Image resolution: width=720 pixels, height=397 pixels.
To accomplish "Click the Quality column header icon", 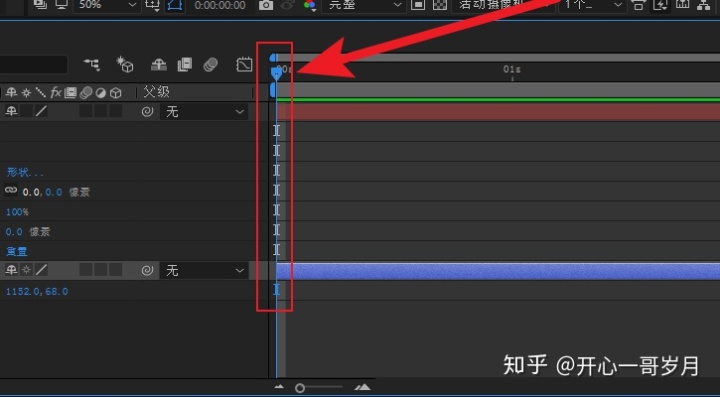I will [41, 93].
